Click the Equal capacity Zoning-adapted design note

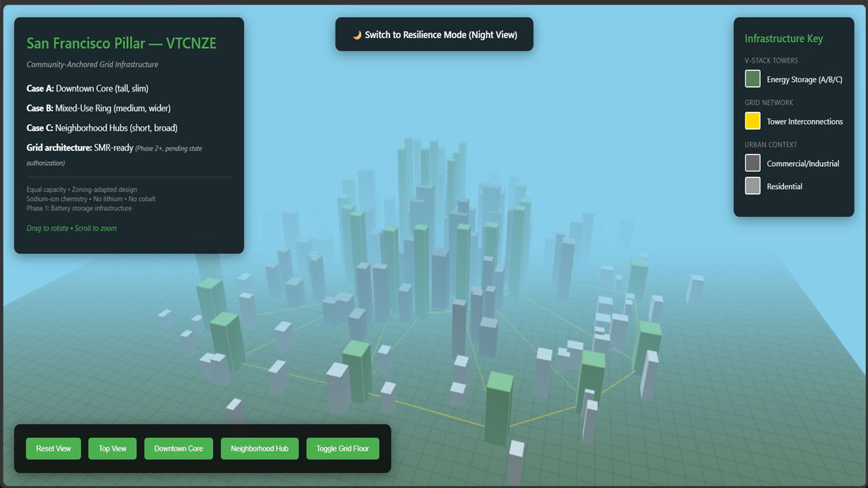81,190
